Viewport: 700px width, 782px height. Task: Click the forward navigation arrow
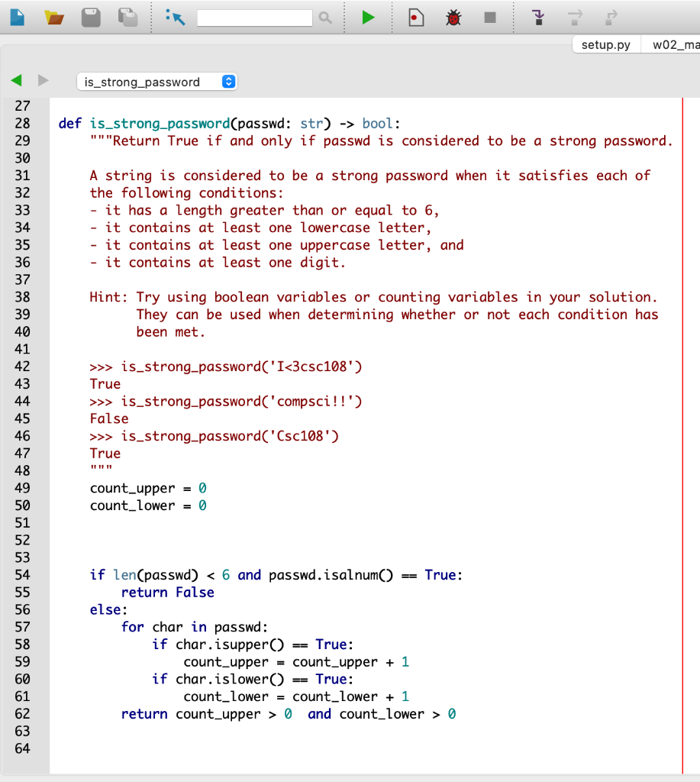point(42,81)
